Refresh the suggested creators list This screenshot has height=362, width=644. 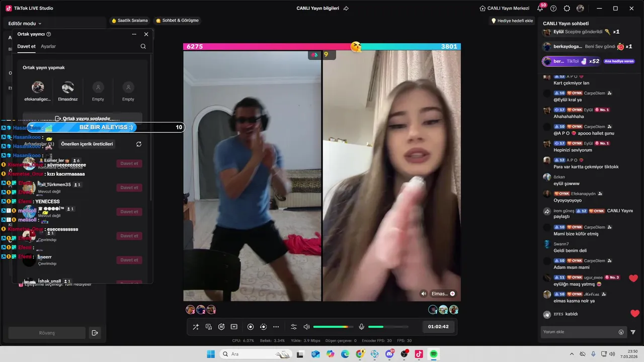pyautogui.click(x=139, y=144)
